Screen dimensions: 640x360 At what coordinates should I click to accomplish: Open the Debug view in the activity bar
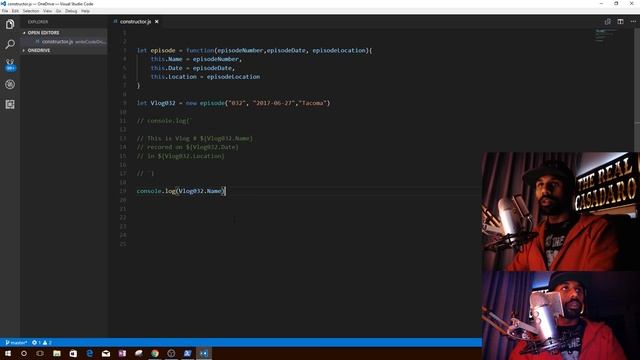click(10, 84)
